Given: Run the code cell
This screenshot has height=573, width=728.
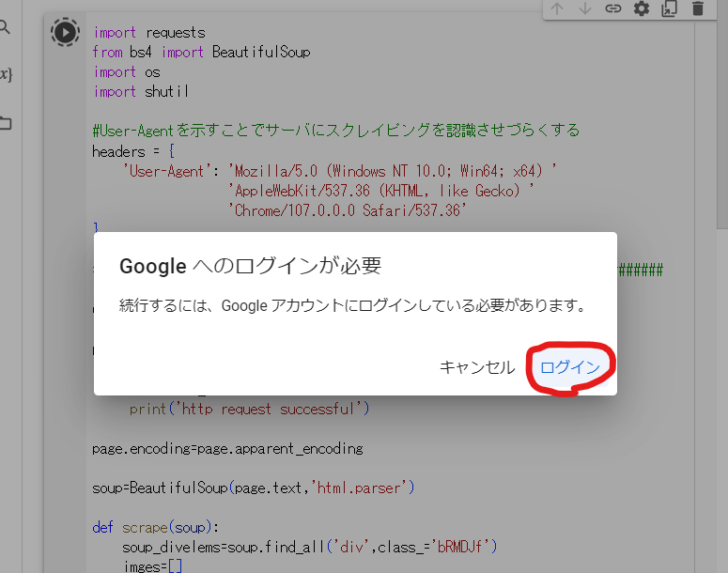Looking at the screenshot, I should pyautogui.click(x=65, y=33).
